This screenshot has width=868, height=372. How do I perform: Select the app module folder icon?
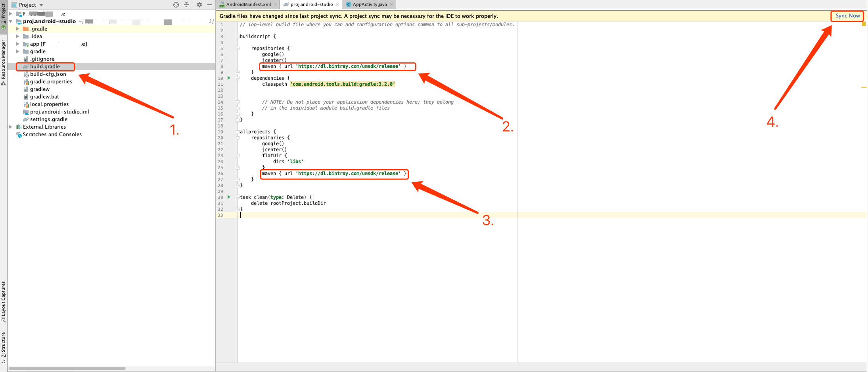coord(26,44)
